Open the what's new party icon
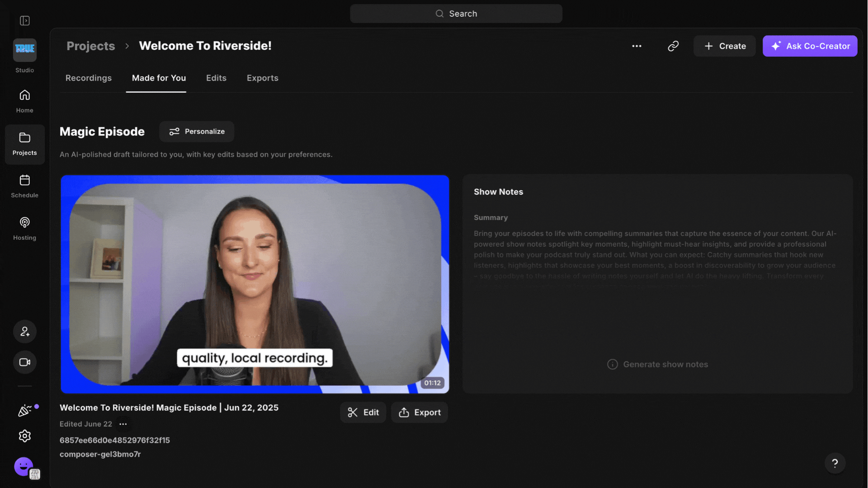Image resolution: width=868 pixels, height=488 pixels. click(25, 410)
